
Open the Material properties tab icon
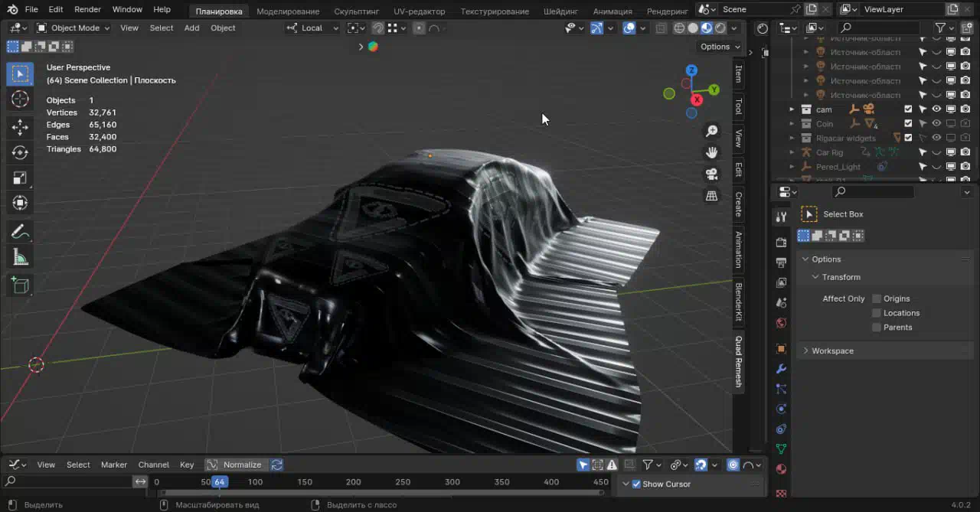click(x=781, y=468)
